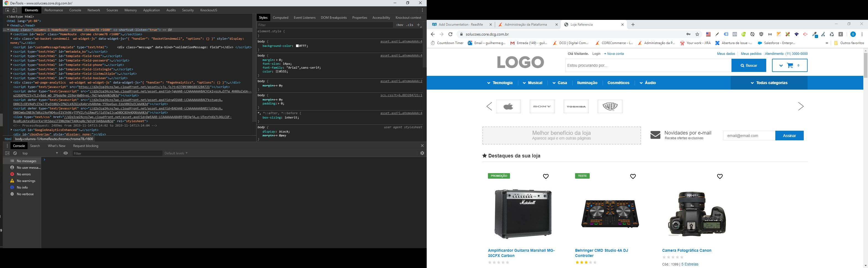This screenshot has width=868, height=268.
Task: Collapse the body element node
Action: coord(8,30)
